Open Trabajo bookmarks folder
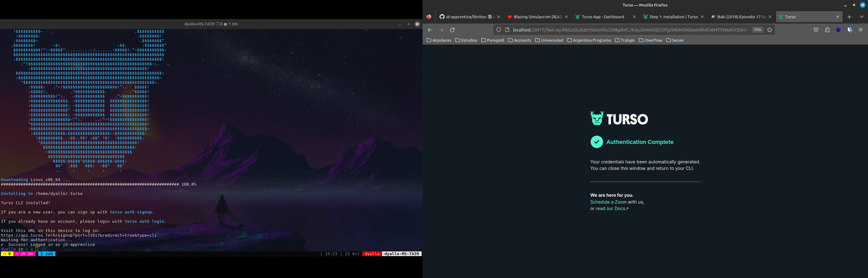Viewport: 868px width, 278px height. click(625, 40)
